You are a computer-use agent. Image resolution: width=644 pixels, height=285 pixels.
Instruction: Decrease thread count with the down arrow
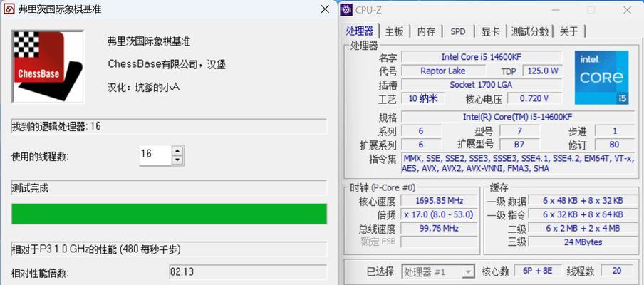tap(177, 160)
